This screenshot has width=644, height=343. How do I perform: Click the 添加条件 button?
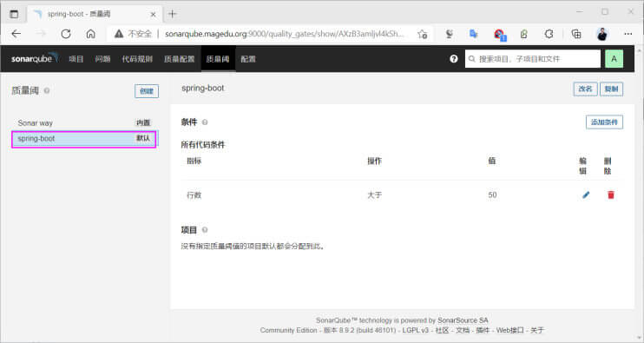(x=604, y=122)
